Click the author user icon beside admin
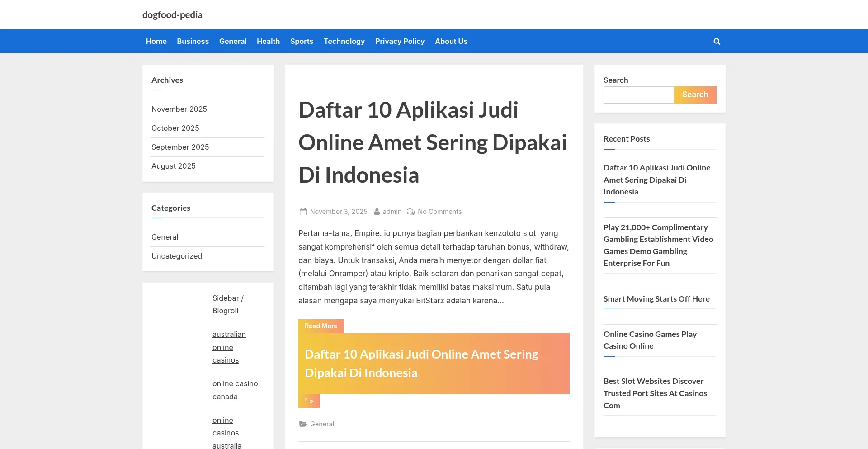Image resolution: width=868 pixels, height=449 pixels. pyautogui.click(x=377, y=212)
